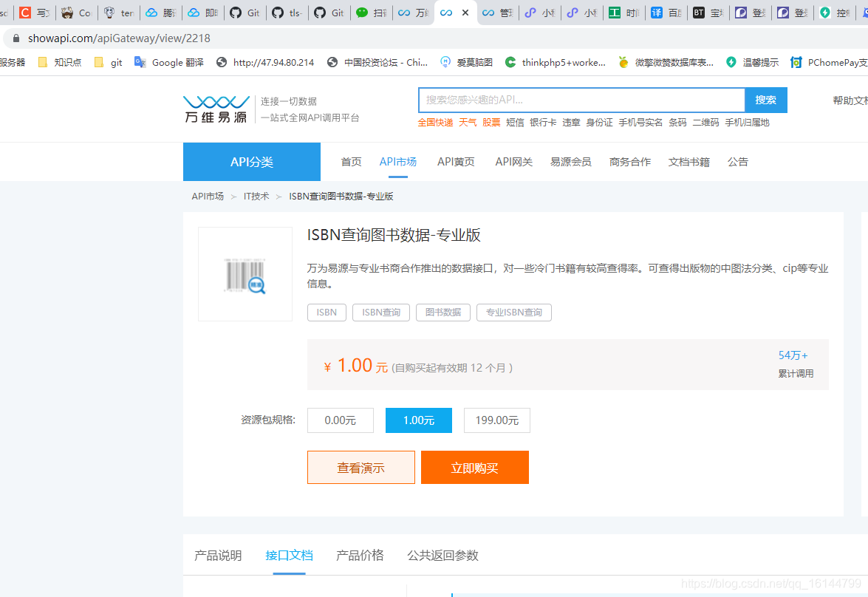Open the 微擎微赞数据库表 bookmark
The image size is (868, 597).
pos(666,63)
